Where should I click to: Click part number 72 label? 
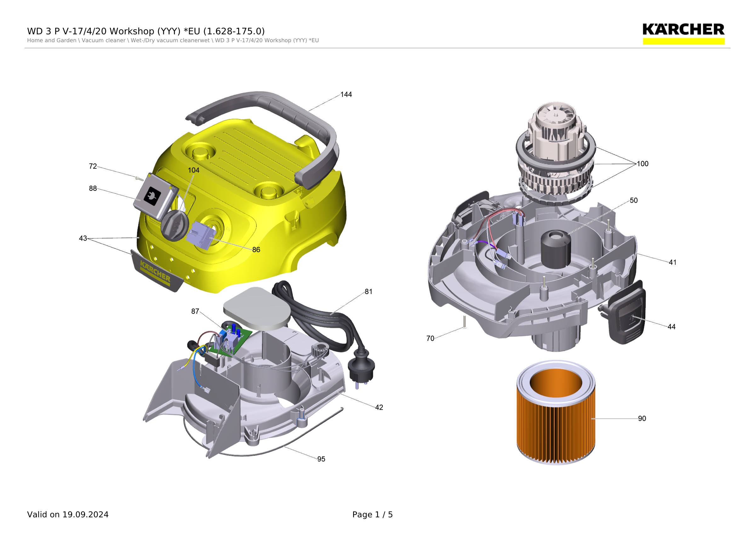tap(93, 167)
